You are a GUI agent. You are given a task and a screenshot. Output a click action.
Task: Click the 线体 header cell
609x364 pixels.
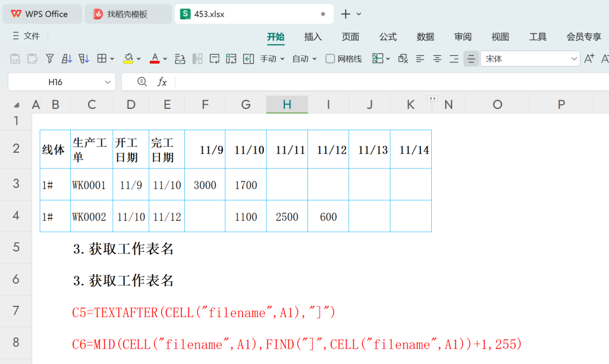(x=55, y=149)
